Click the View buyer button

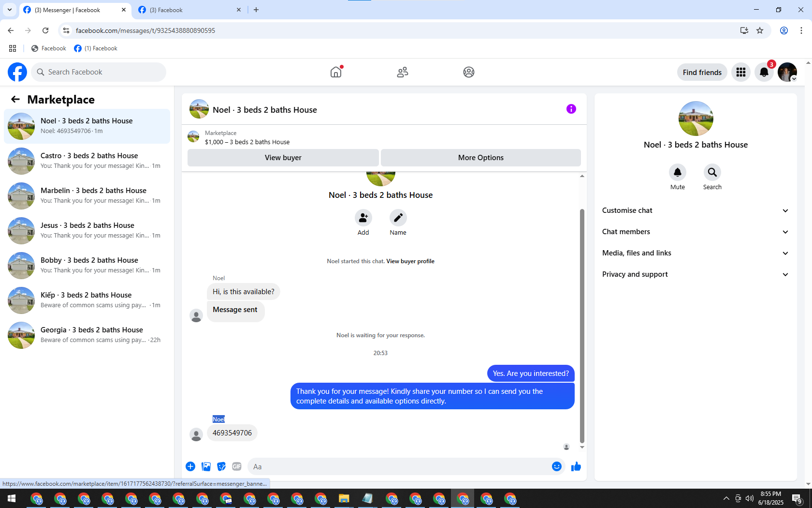click(x=283, y=158)
